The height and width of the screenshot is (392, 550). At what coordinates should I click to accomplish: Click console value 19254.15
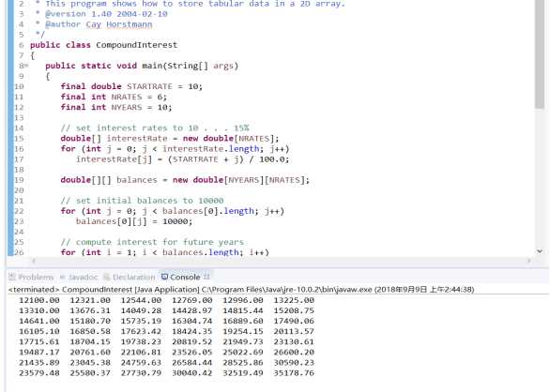(x=243, y=331)
